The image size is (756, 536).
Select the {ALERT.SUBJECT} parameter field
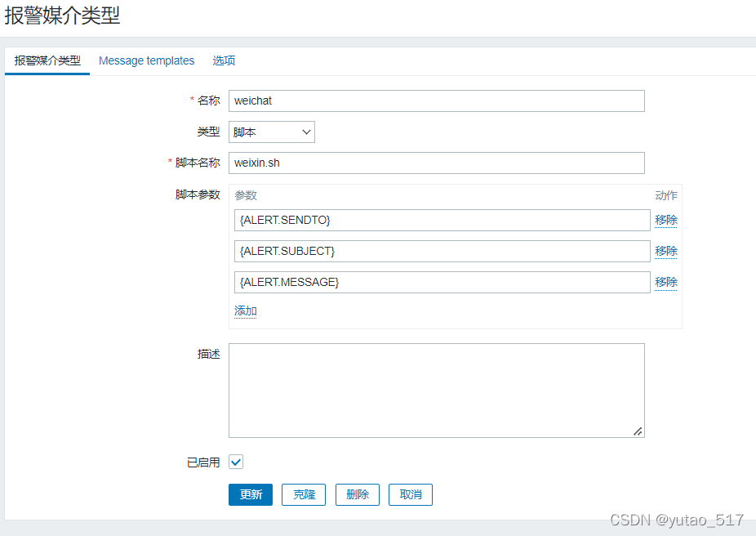pyautogui.click(x=442, y=251)
